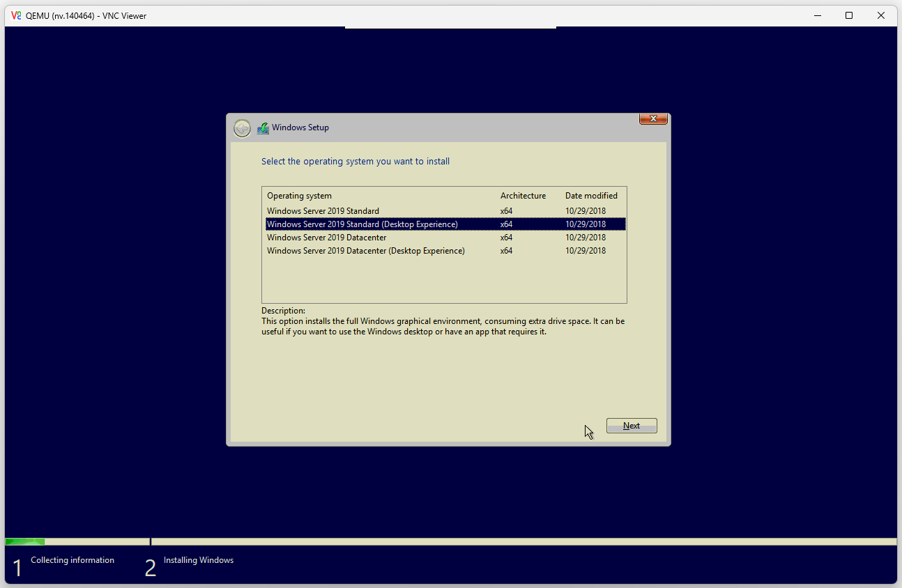Screen dimensions: 902x588
Task: Click the green installation progress bar
Action: tap(25, 541)
